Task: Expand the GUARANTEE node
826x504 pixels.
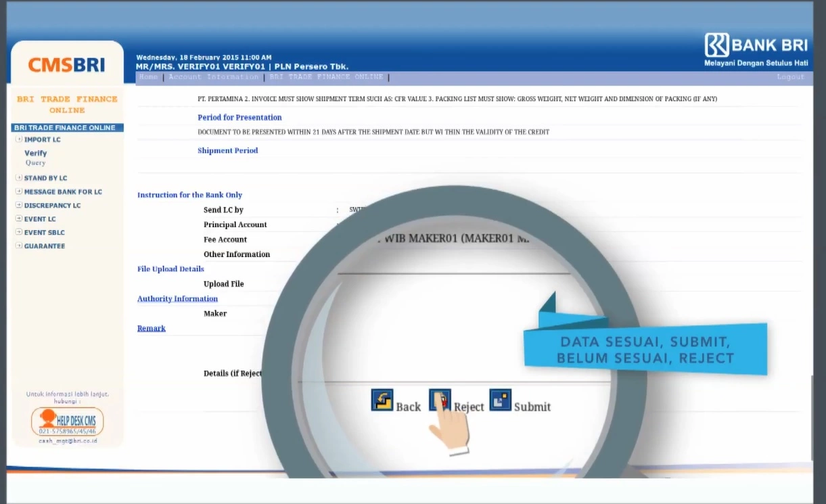Action: click(19, 246)
